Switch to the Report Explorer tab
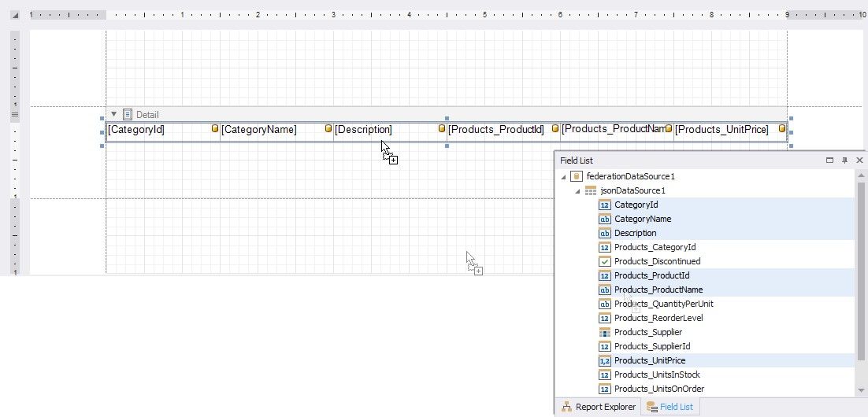Screen dimensions: 868x417 click(x=598, y=407)
